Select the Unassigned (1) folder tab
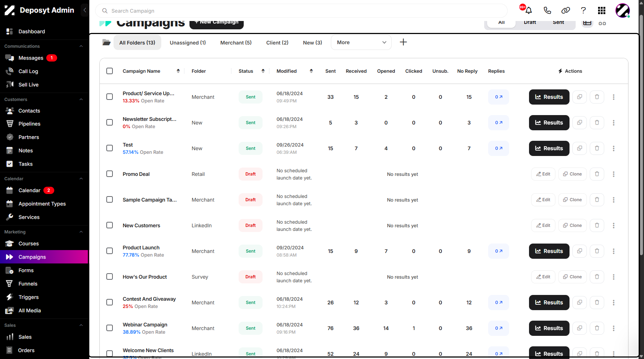Viewport: 644px width, 359px height. (188, 43)
